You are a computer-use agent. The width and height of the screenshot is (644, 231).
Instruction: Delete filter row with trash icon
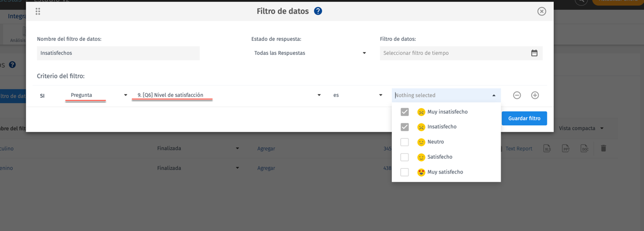click(x=603, y=148)
